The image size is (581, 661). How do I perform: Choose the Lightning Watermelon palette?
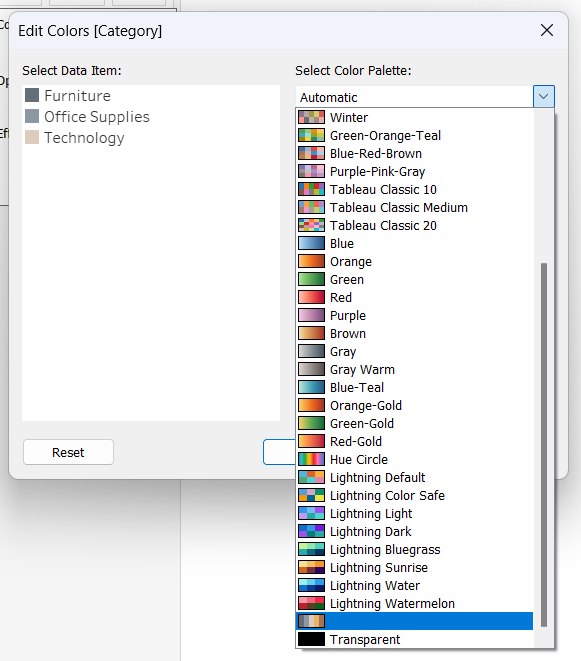click(x=414, y=604)
